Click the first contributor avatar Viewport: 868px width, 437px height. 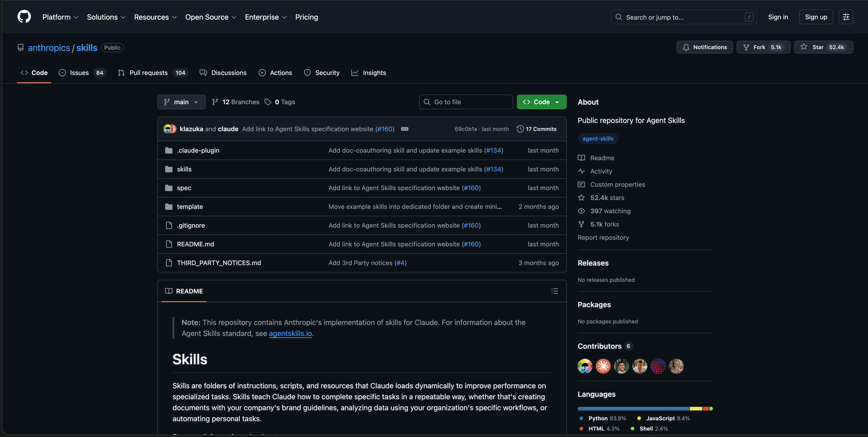click(585, 366)
